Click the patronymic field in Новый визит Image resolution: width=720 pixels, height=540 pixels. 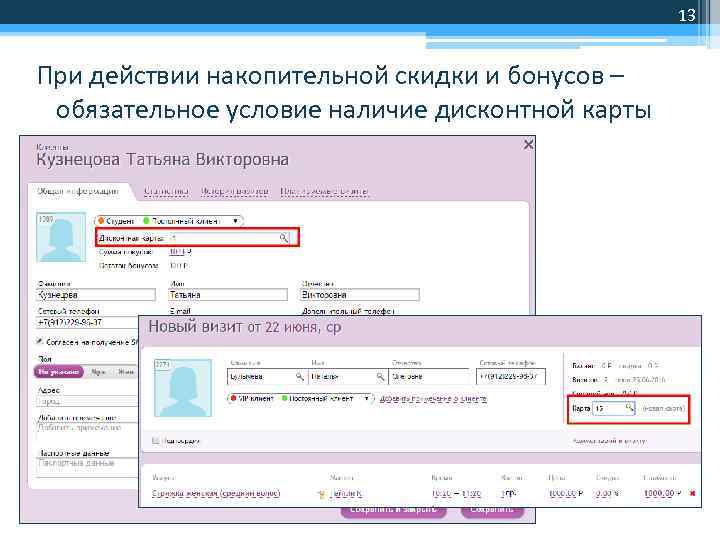(429, 377)
